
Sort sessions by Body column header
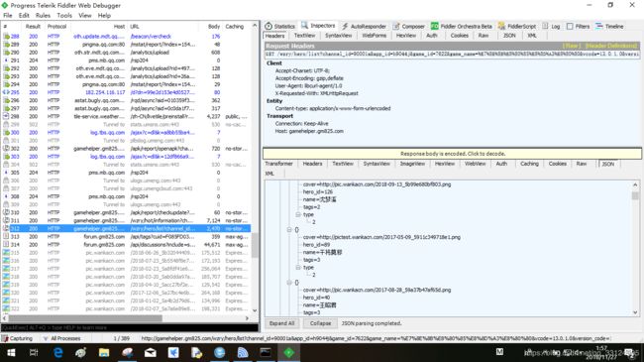click(214, 27)
